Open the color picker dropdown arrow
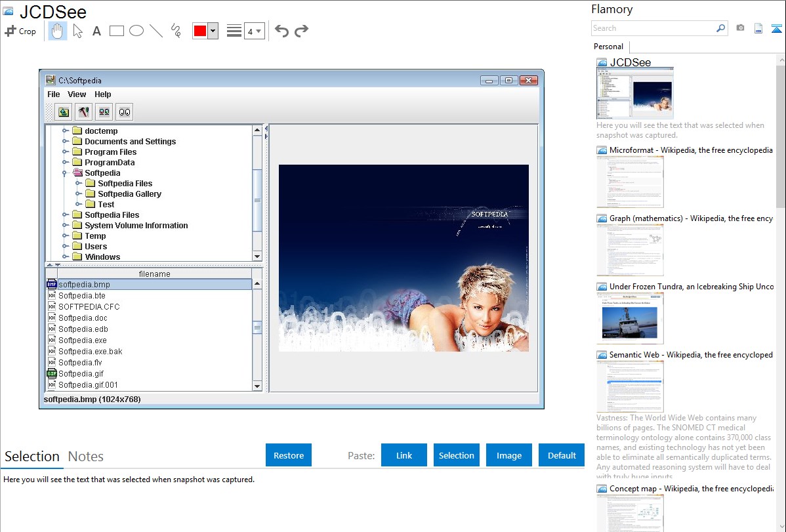Screen dimensions: 786x532 click(213, 31)
